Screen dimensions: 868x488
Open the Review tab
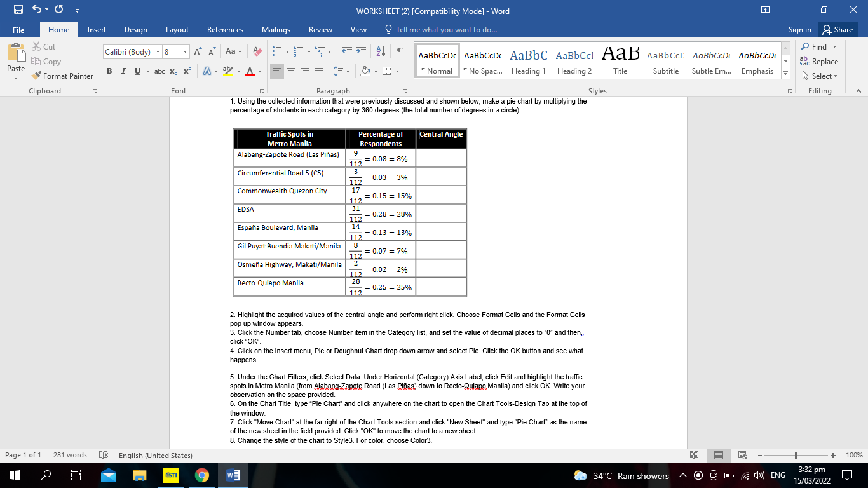(x=320, y=29)
